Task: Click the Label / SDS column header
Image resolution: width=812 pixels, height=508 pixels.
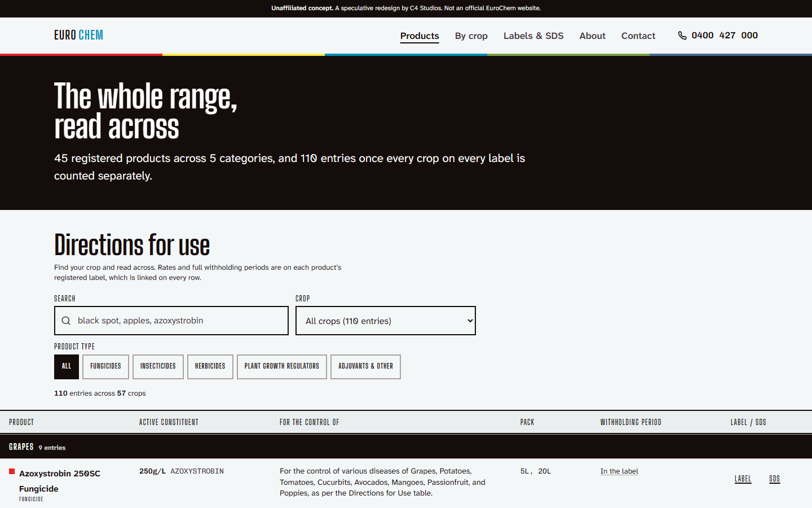Action: click(748, 422)
